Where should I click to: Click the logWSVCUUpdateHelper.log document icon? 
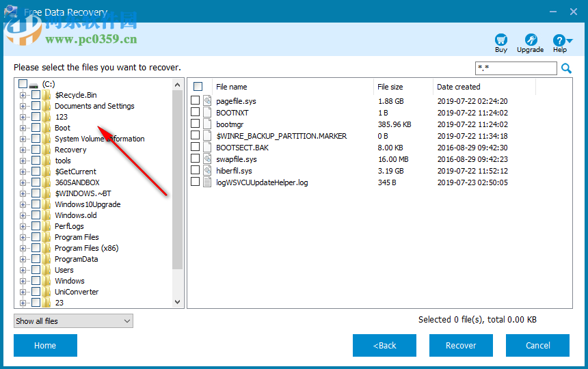(x=207, y=182)
